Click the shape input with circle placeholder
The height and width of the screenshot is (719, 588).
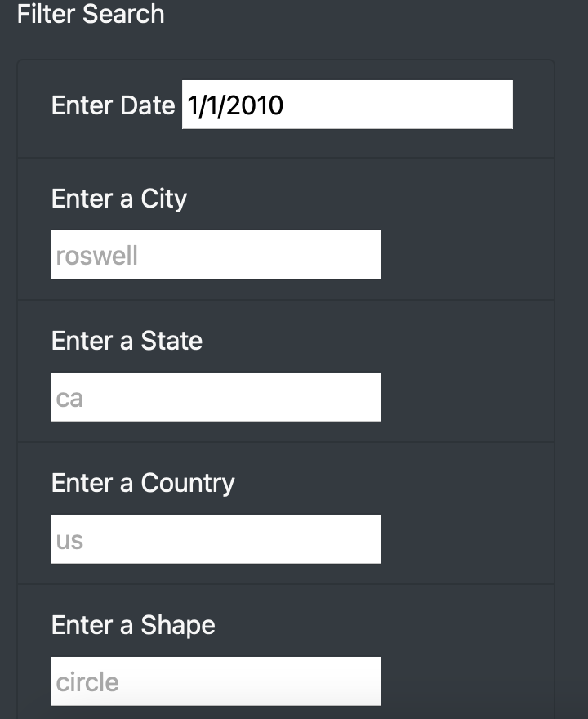[216, 681]
